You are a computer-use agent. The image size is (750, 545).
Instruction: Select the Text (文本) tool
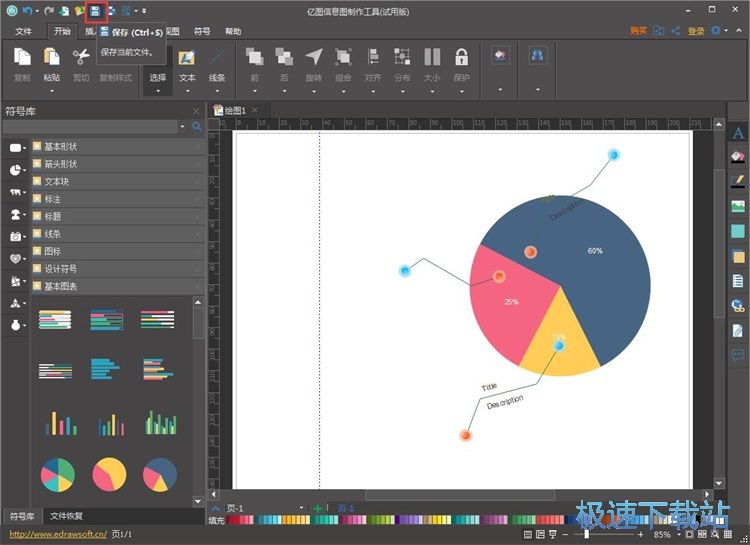point(187,62)
